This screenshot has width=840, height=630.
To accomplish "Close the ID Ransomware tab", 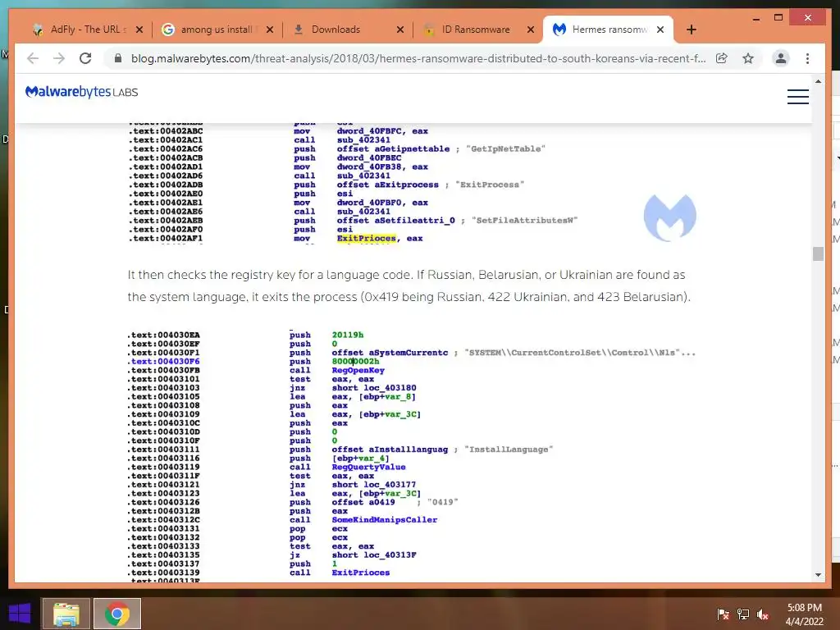I will pyautogui.click(x=531, y=30).
